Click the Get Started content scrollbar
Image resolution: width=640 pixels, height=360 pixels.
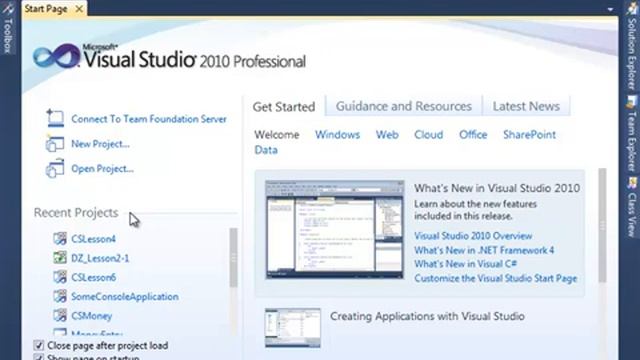point(602,225)
